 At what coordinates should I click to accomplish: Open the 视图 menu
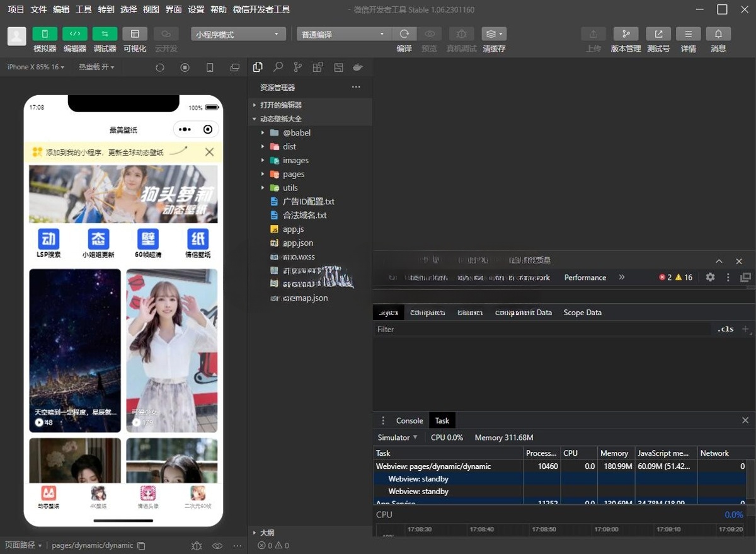point(151,9)
